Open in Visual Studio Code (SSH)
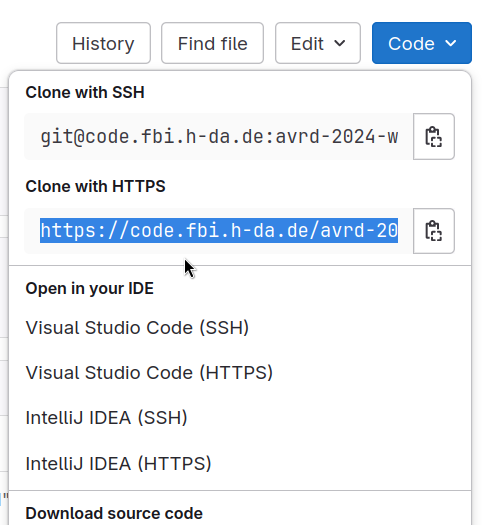Screen dimensions: 482x525 (x=137, y=327)
